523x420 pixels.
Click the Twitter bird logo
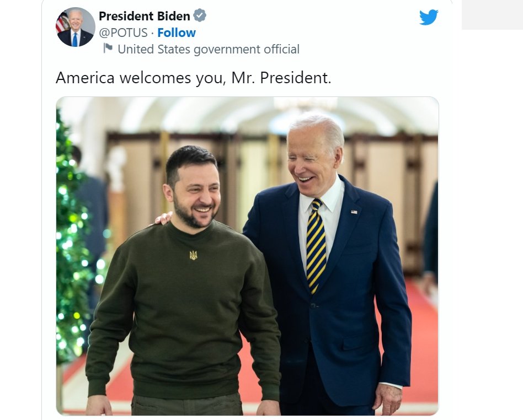click(x=429, y=17)
